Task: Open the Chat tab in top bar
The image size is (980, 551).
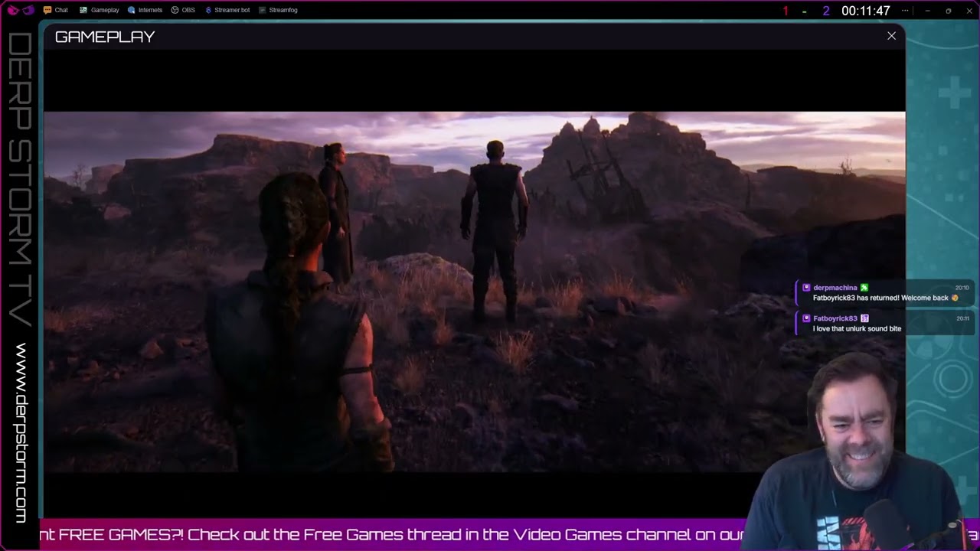Action: coord(56,10)
